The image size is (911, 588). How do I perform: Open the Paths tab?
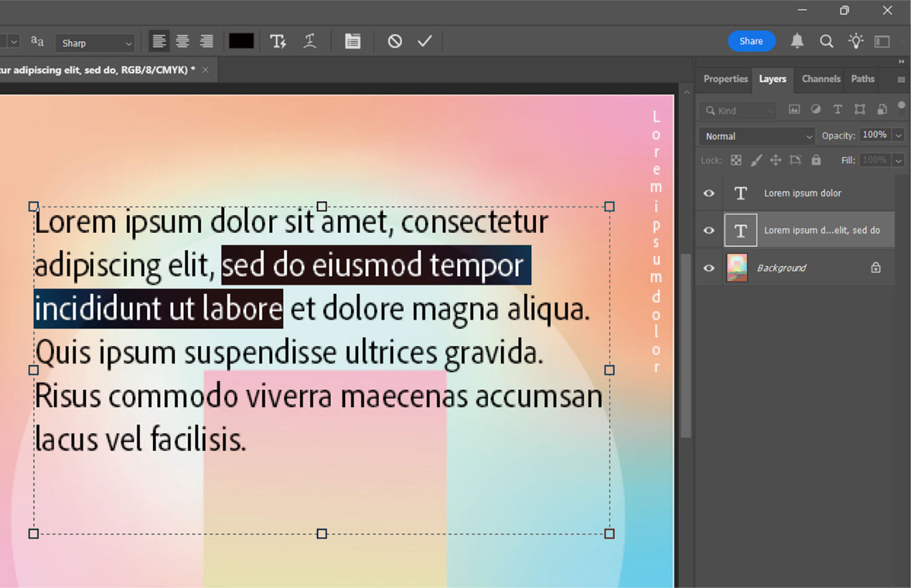pyautogui.click(x=862, y=79)
